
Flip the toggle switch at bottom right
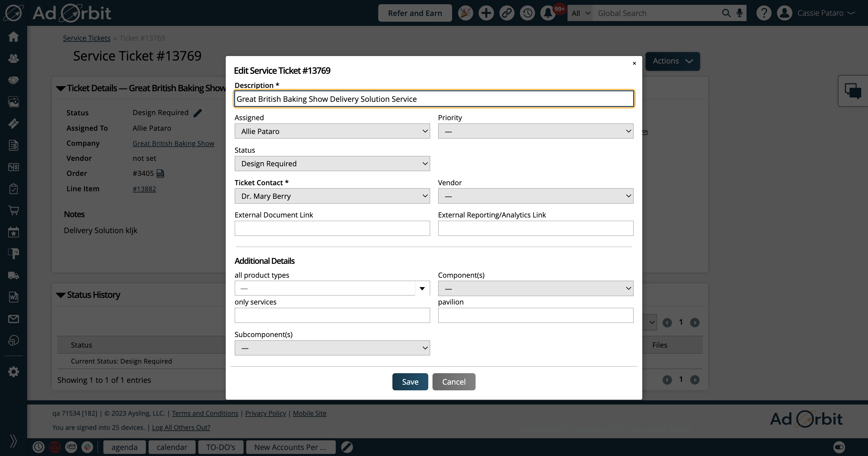click(839, 447)
